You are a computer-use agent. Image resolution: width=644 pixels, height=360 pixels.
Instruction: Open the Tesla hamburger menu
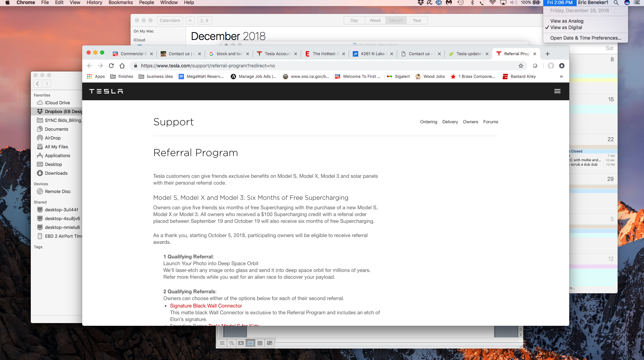pos(557,91)
